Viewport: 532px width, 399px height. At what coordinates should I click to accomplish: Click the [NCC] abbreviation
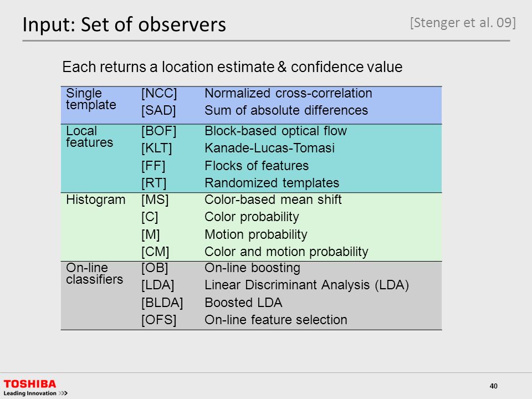[159, 93]
